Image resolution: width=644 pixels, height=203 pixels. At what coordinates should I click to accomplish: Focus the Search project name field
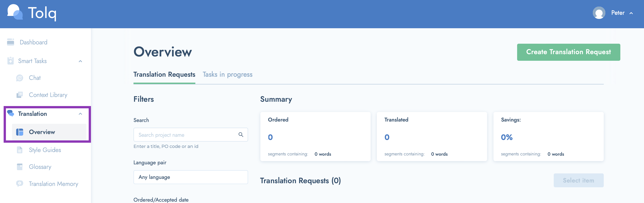pyautogui.click(x=191, y=135)
